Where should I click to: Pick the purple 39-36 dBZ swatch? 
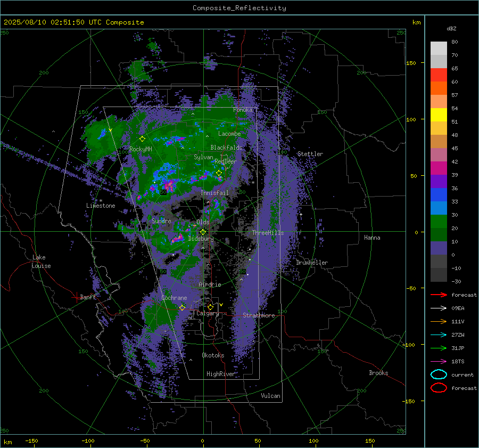pos(439,182)
